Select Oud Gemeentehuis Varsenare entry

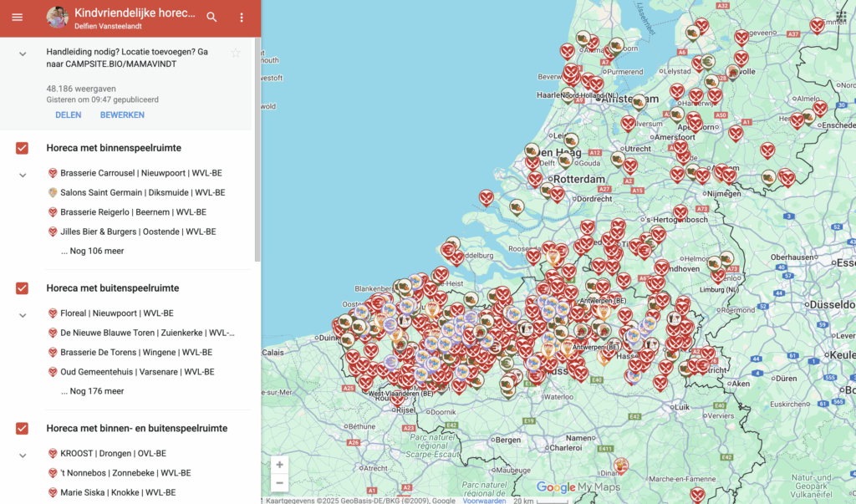point(136,372)
